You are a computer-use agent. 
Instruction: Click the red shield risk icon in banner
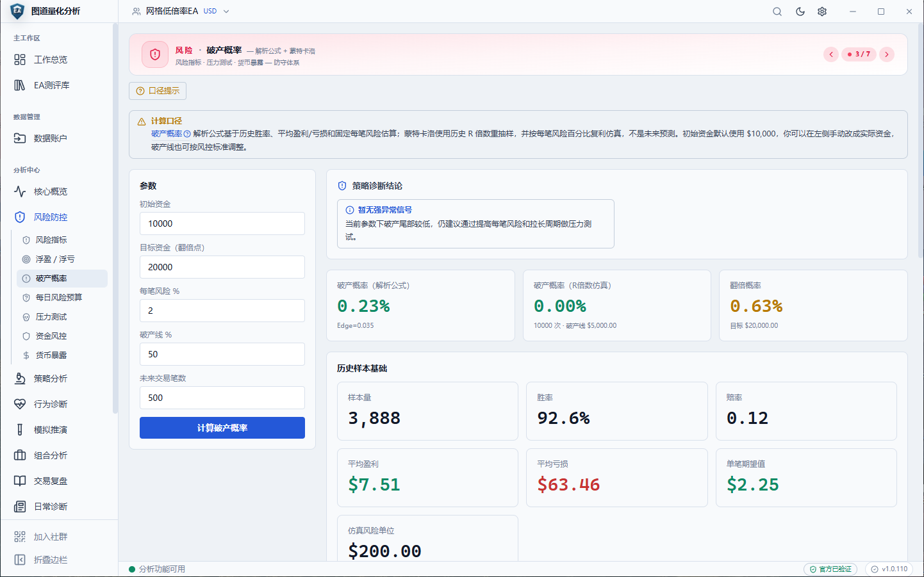[x=155, y=54]
